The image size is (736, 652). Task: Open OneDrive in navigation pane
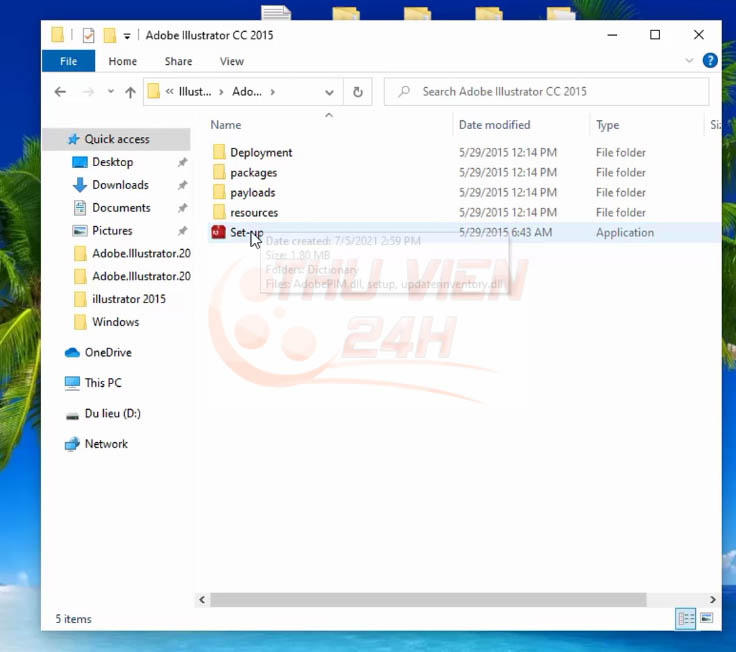tap(108, 353)
